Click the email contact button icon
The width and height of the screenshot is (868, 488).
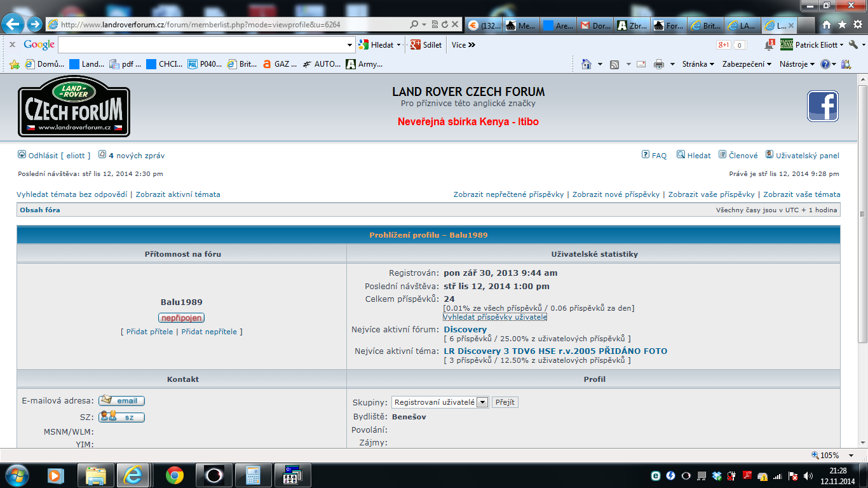[x=121, y=400]
